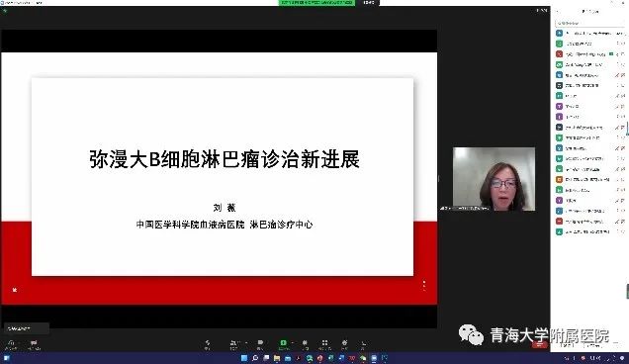
Task: Open the Security shield in the meeting toolbar
Action: (x=208, y=342)
